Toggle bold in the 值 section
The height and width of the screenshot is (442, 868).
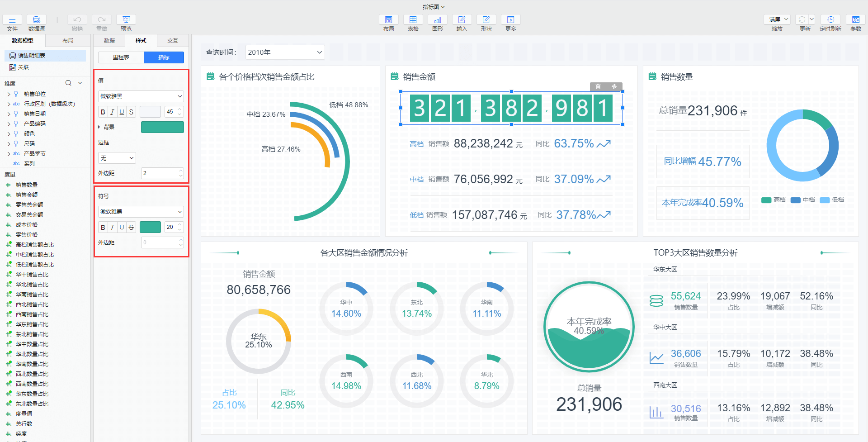[x=103, y=112]
